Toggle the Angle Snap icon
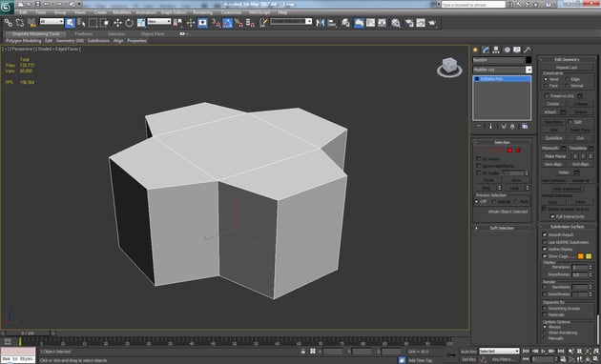The height and width of the screenshot is (364, 601). 228,23
